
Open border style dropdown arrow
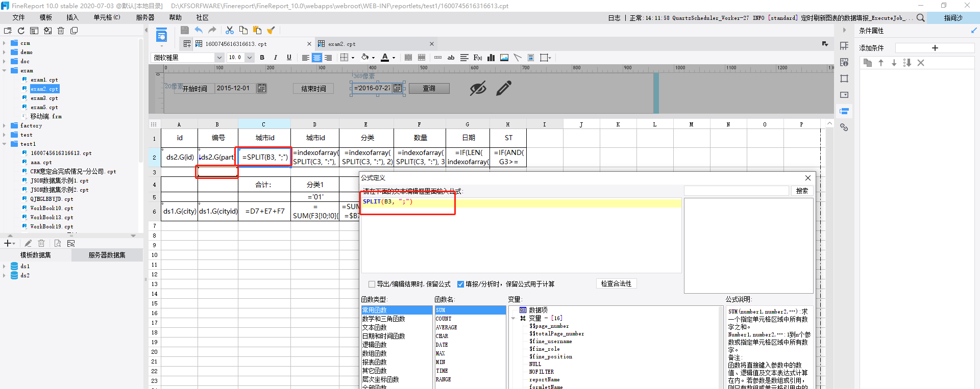353,58
